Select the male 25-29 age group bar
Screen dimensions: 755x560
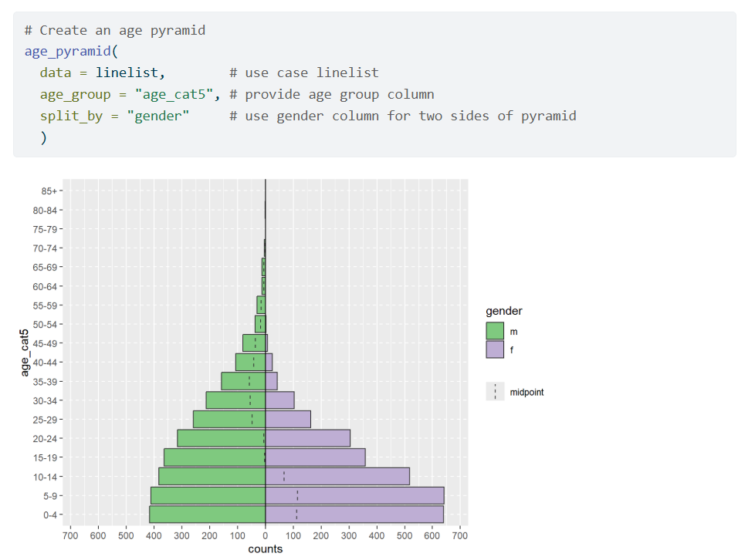tap(229, 419)
